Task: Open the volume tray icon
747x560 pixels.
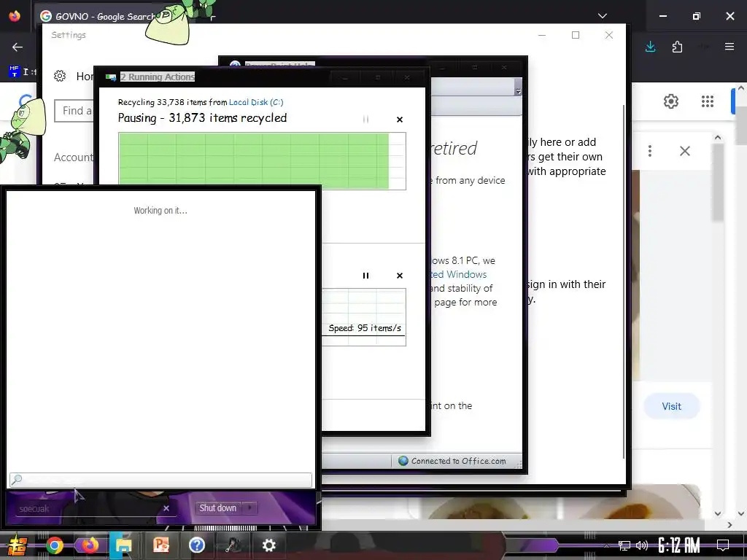Action: [642, 545]
